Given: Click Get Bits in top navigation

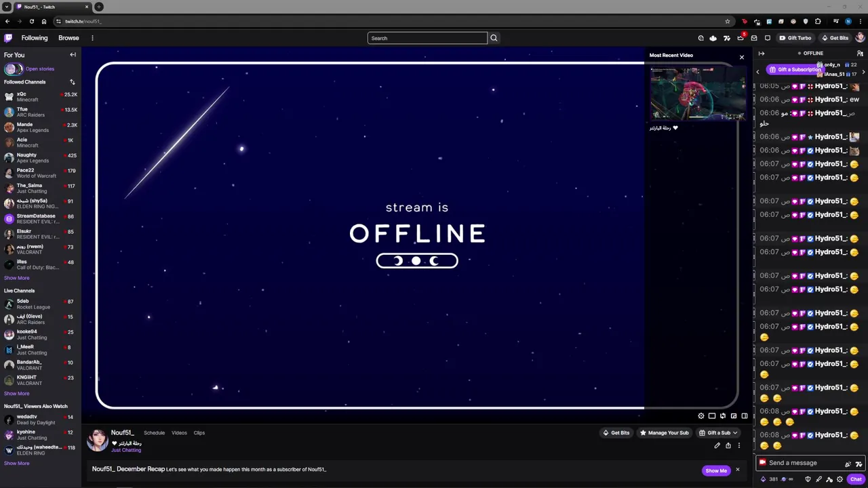Looking at the screenshot, I should tap(835, 38).
